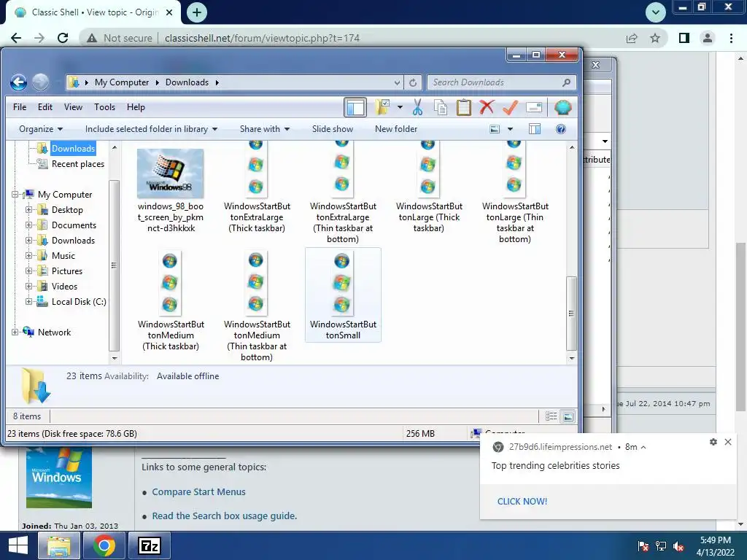Click the Search Downloads input field

coord(495,82)
